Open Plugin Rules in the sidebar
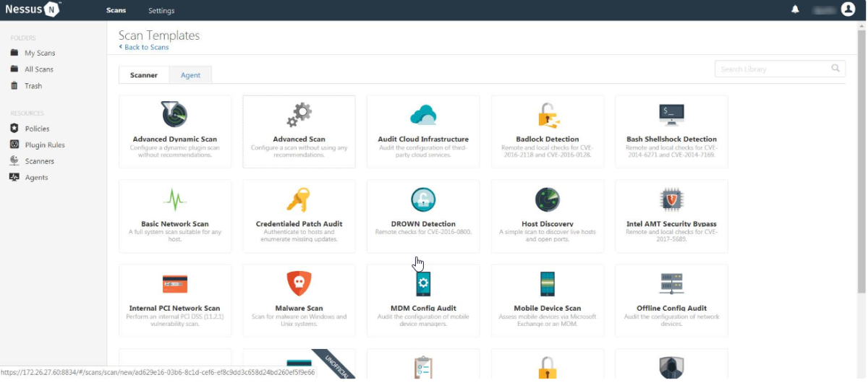Screen dimensions: 868x388 tap(45, 145)
